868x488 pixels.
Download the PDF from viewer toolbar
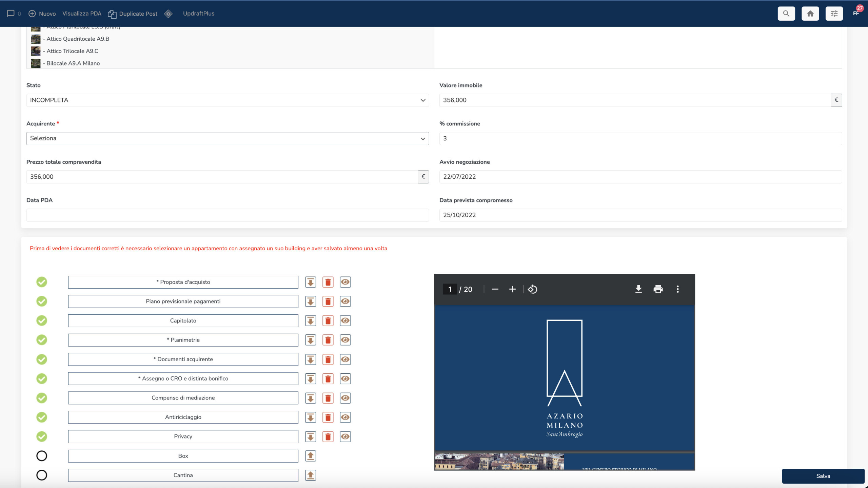(x=638, y=289)
